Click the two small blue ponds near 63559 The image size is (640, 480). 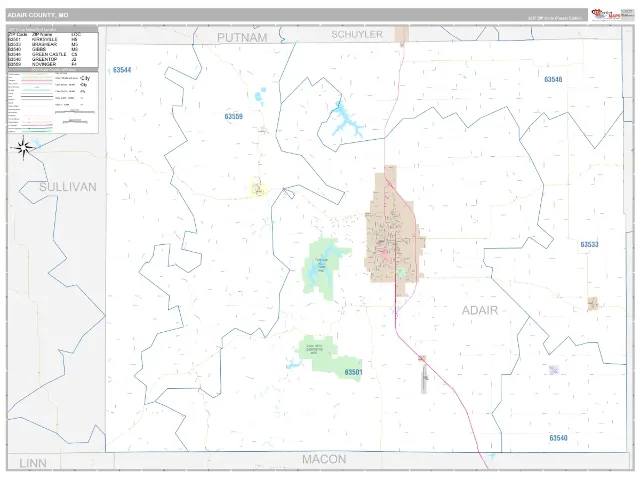pos(260,96)
